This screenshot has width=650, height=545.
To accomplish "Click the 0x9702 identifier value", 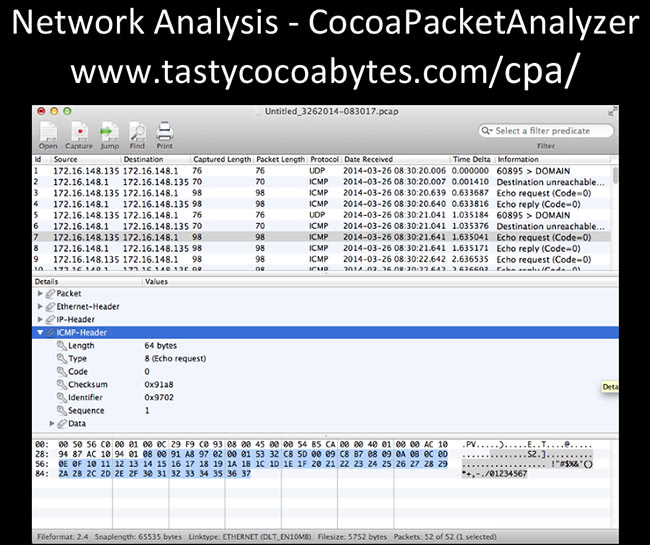I will 159,397.
